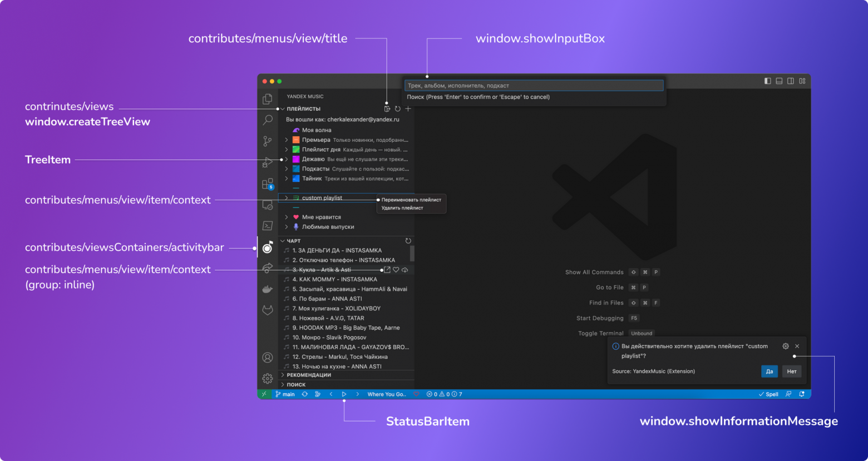Open the Docker view in activity bar
This screenshot has width=868, height=461.
point(268,289)
